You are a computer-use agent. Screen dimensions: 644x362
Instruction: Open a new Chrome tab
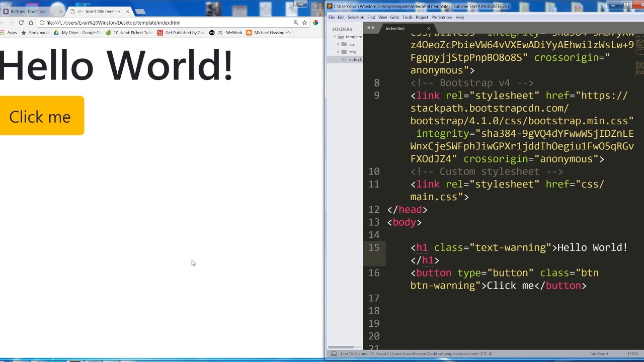click(140, 12)
